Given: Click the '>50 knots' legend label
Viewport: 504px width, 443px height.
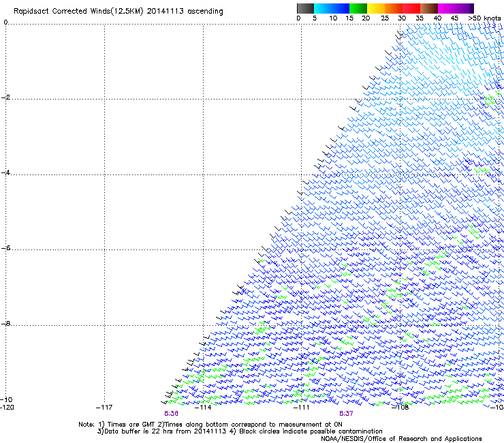Looking at the screenshot, I should pos(484,18).
